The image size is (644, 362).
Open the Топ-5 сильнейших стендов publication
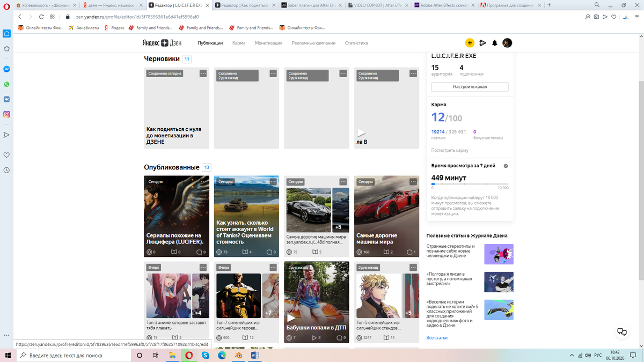[386, 302]
